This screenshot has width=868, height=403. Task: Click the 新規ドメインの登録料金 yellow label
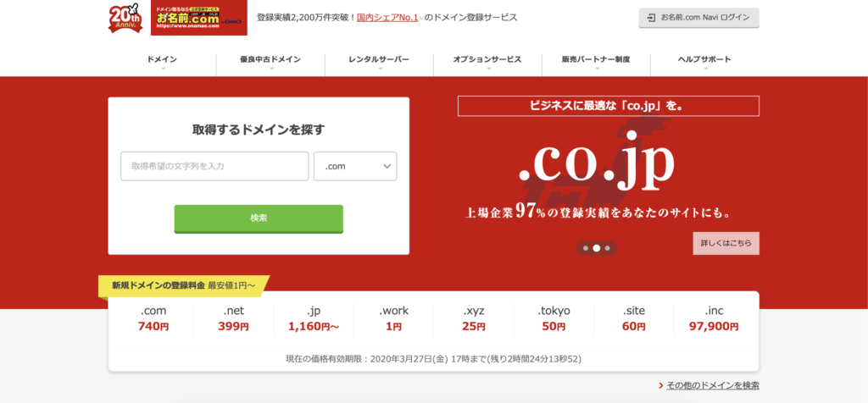tap(183, 286)
